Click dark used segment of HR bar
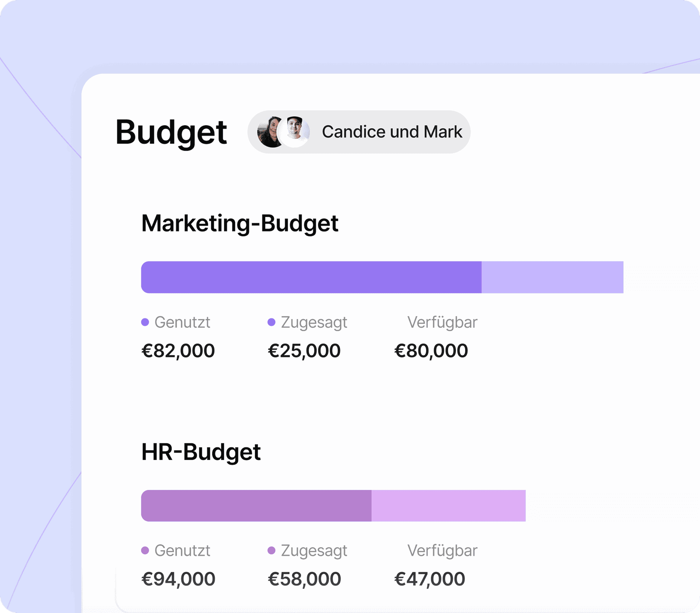Image resolution: width=700 pixels, height=613 pixels. (x=256, y=506)
